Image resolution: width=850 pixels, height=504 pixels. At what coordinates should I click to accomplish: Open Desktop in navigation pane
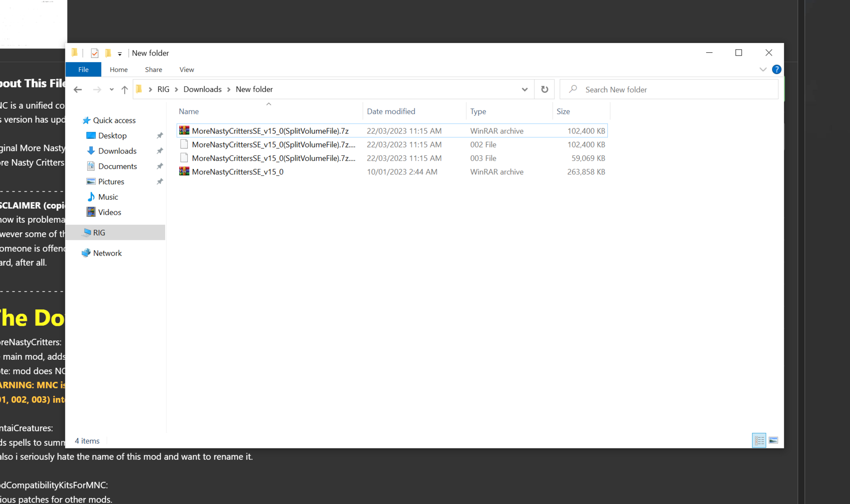tap(112, 136)
